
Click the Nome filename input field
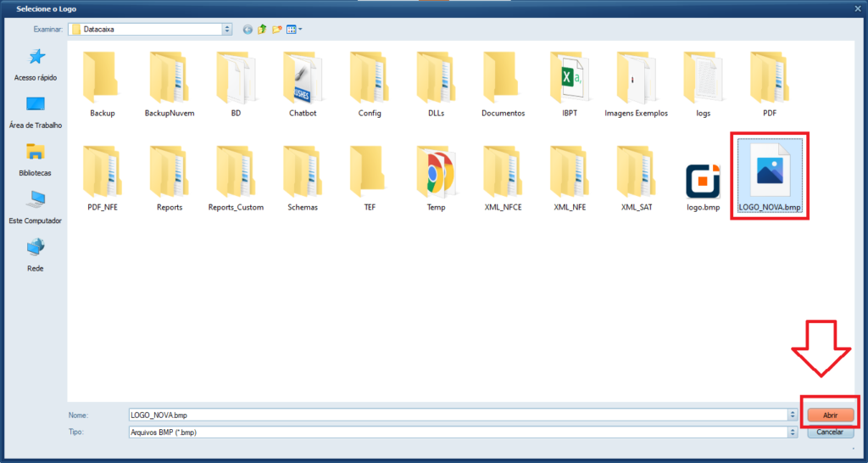(456, 416)
